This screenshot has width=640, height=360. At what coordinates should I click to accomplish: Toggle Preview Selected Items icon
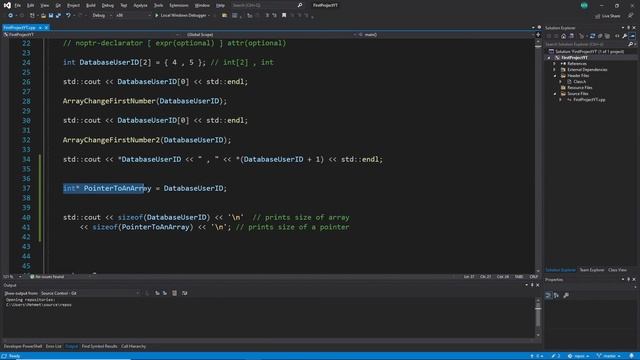pyautogui.click(x=632, y=36)
